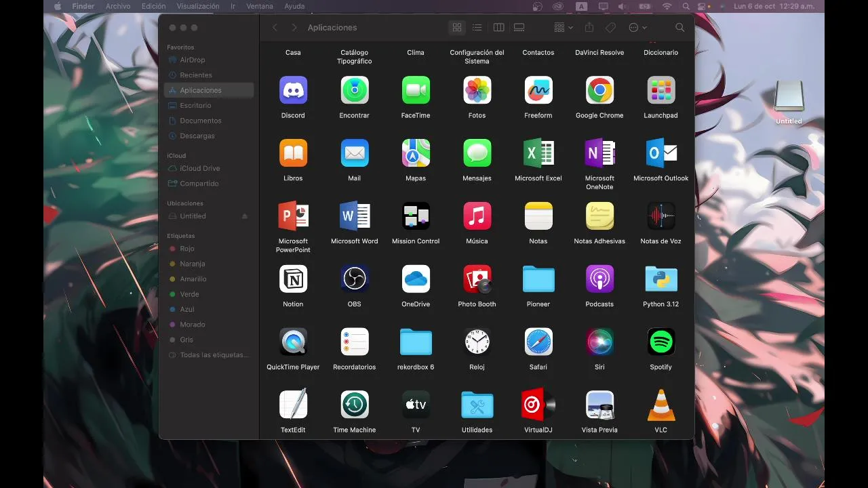Select the VLC cone icon
The width and height of the screenshot is (868, 488).
click(x=661, y=405)
